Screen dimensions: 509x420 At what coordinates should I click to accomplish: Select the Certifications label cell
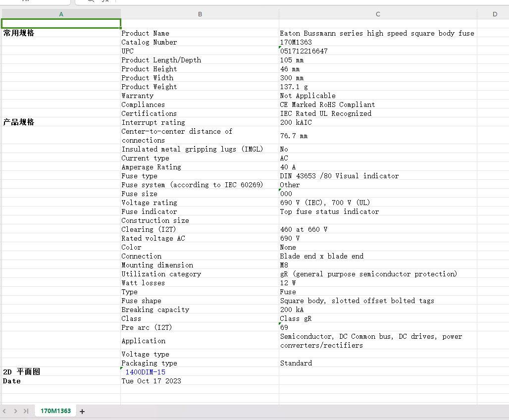pos(200,113)
